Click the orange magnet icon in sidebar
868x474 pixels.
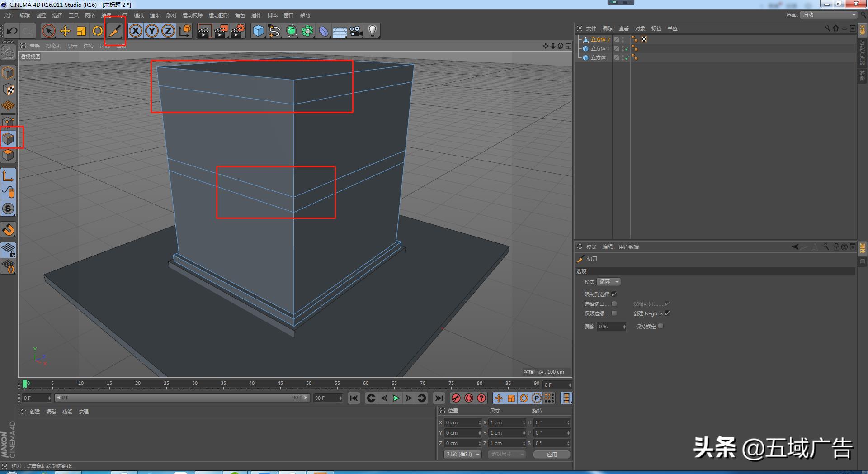click(8, 230)
